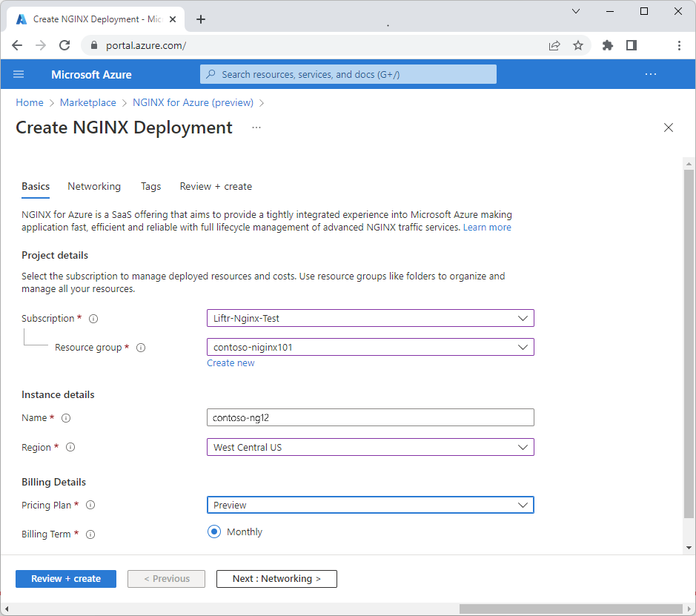Expand the Resource group dropdown

coord(370,347)
